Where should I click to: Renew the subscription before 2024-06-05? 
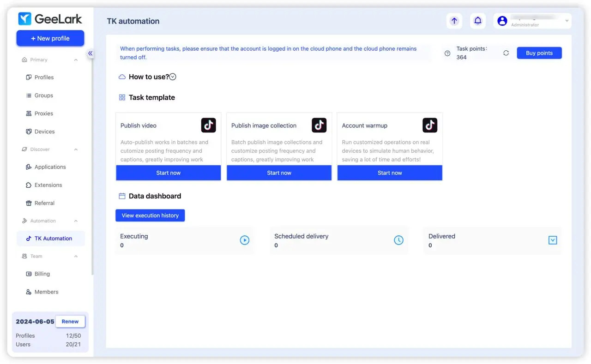pyautogui.click(x=70, y=321)
